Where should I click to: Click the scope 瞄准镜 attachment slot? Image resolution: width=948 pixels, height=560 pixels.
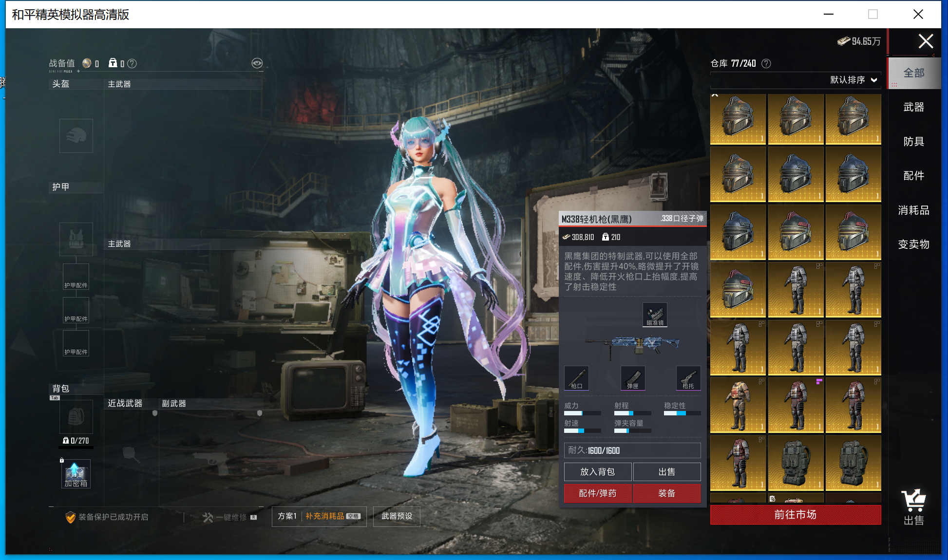pos(655,315)
